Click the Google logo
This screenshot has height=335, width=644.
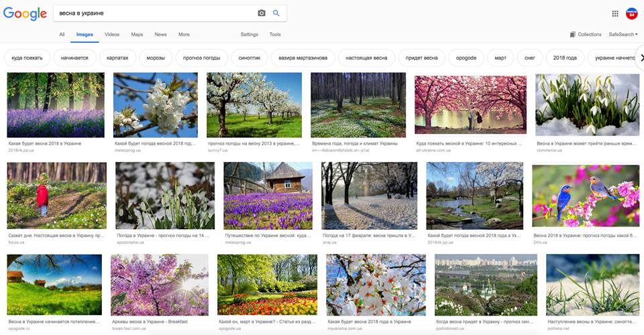pyautogui.click(x=25, y=13)
